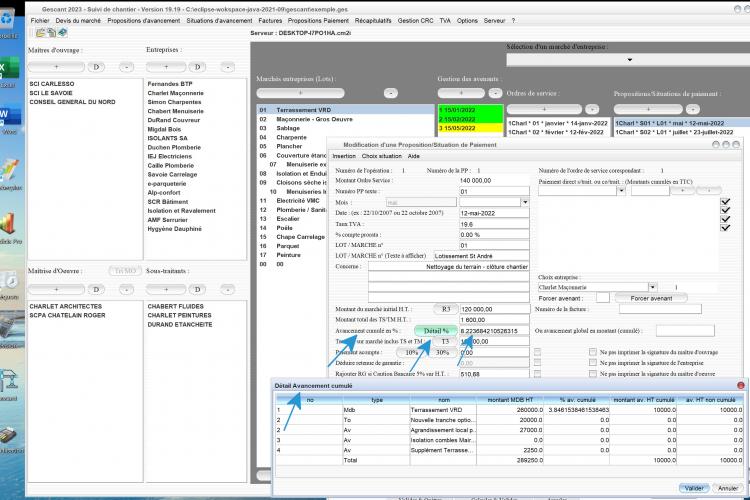Toggle third checkmark in paiement direct list
Image resolution: width=750 pixels, height=500 pixels.
click(x=725, y=219)
